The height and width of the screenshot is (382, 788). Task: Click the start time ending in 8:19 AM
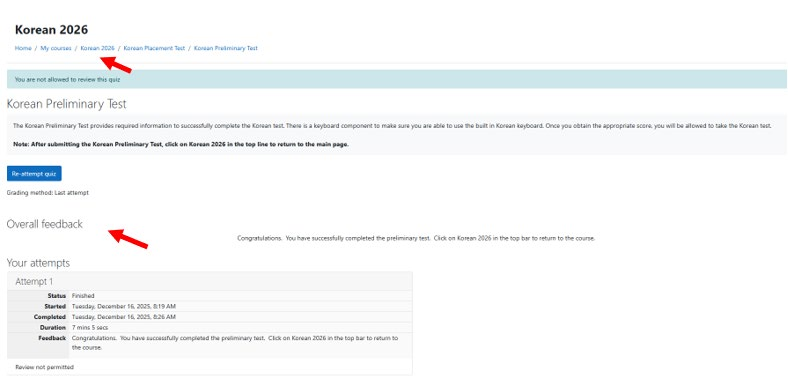[124, 306]
